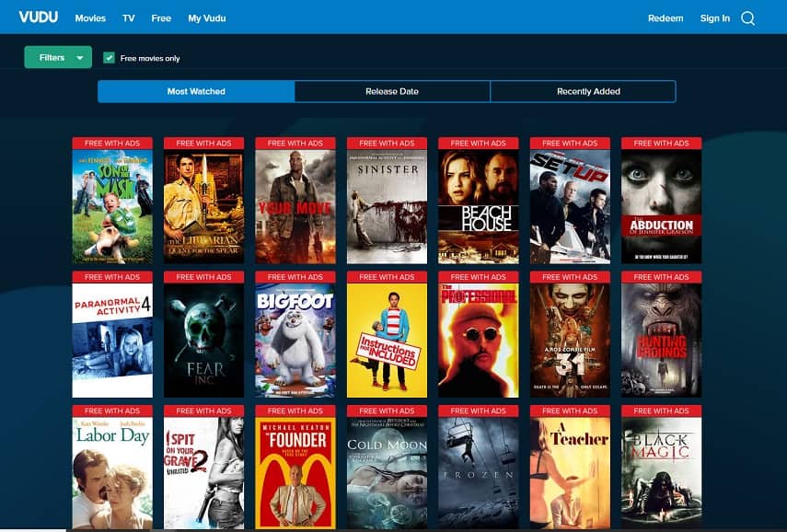The height and width of the screenshot is (532, 787).
Task: Open the Son of the Mask poster
Action: click(x=112, y=207)
